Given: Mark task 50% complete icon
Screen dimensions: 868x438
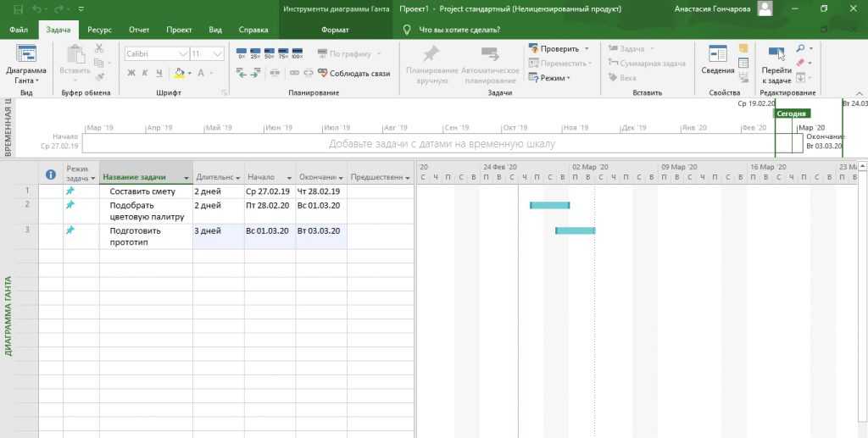Looking at the screenshot, I should point(269,54).
